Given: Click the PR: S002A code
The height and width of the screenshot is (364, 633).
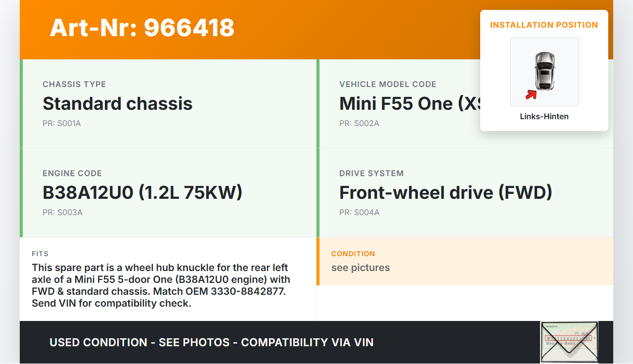Looking at the screenshot, I should click(359, 124).
